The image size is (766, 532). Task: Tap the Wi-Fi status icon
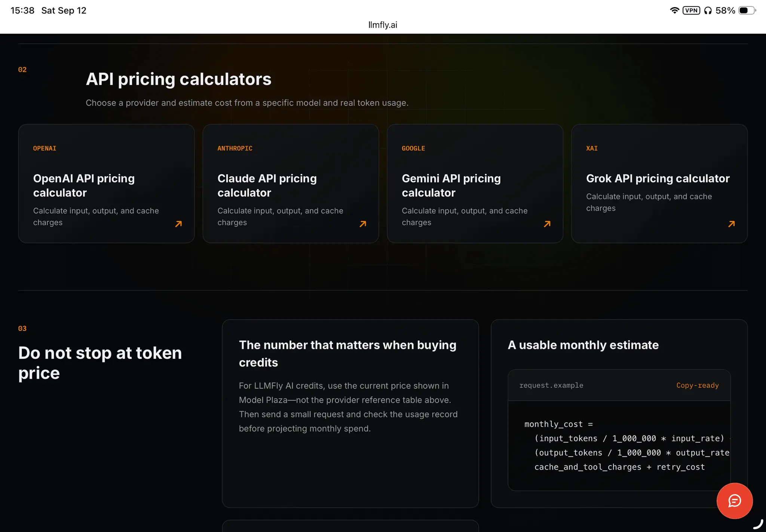(x=674, y=10)
